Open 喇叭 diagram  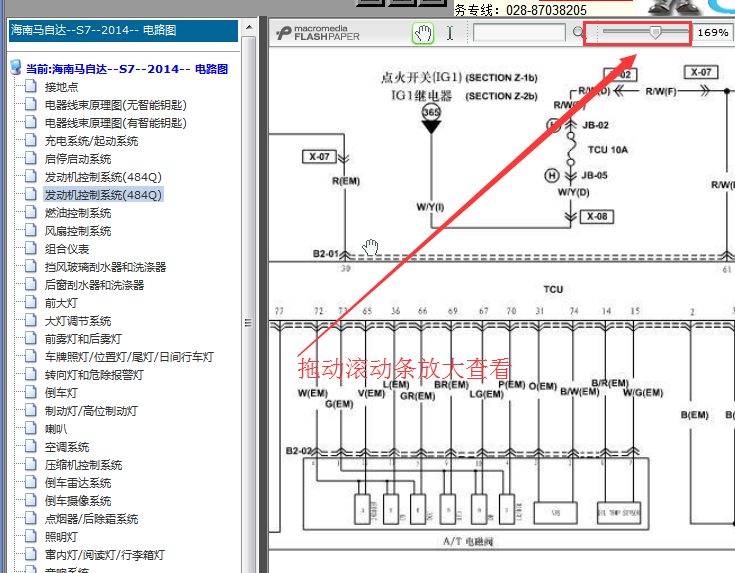(x=56, y=429)
